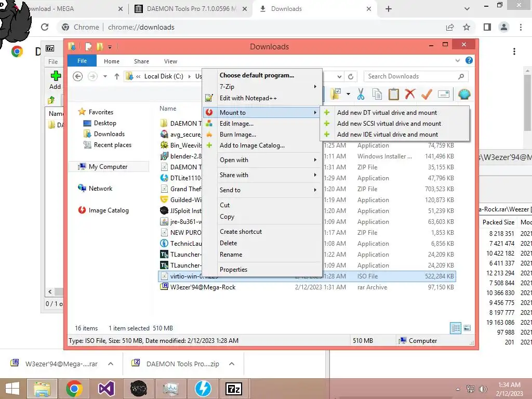Switch to the View ribbon tab

[170, 61]
